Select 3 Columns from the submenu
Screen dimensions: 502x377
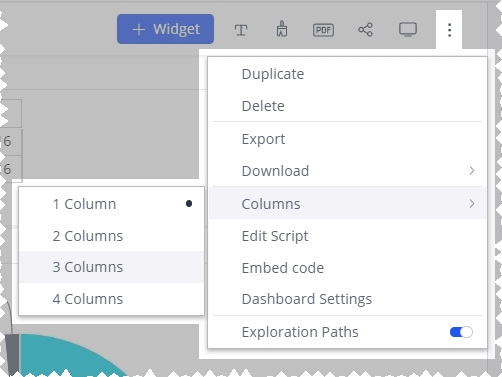112,267
